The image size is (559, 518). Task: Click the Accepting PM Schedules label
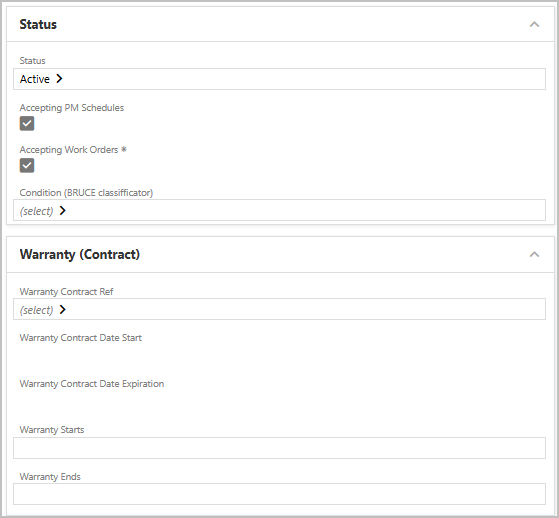tap(72, 108)
